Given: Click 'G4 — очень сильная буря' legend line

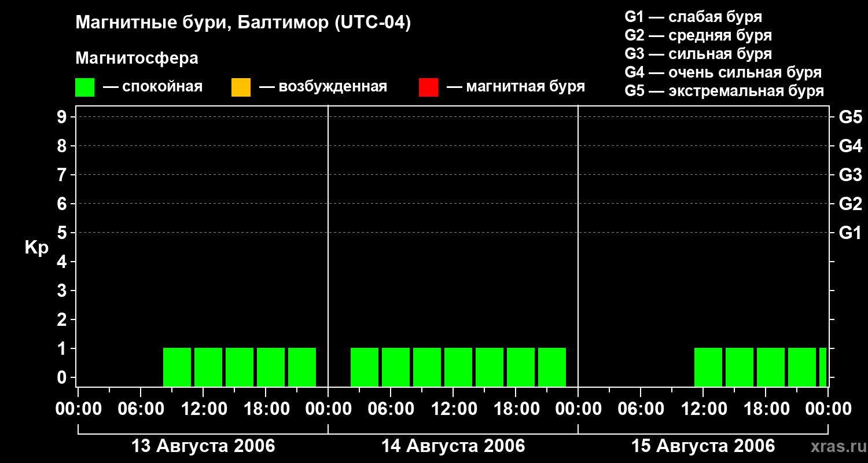Looking at the screenshot, I should click(x=723, y=72).
